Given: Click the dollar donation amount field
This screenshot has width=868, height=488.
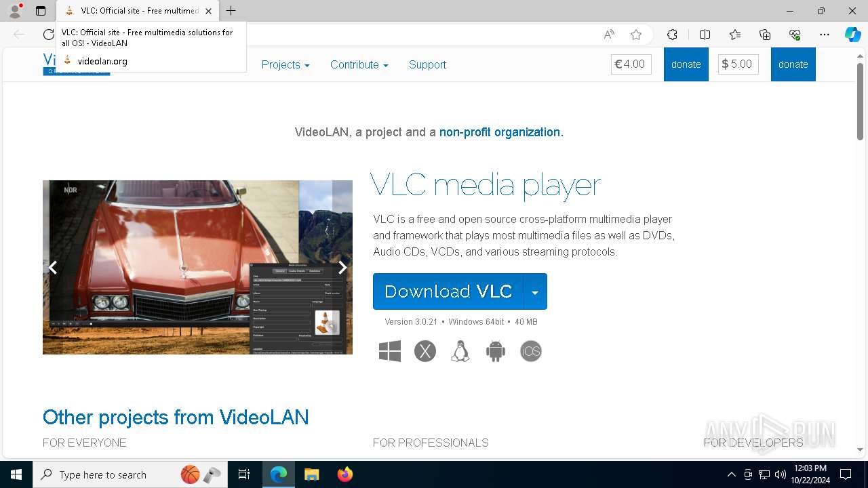Looking at the screenshot, I should [738, 64].
